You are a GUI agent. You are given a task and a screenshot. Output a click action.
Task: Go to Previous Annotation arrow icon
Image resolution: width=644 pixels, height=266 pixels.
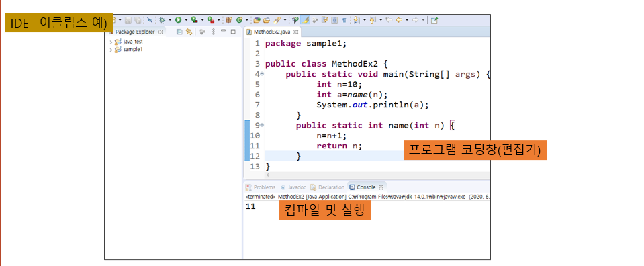tap(372, 19)
